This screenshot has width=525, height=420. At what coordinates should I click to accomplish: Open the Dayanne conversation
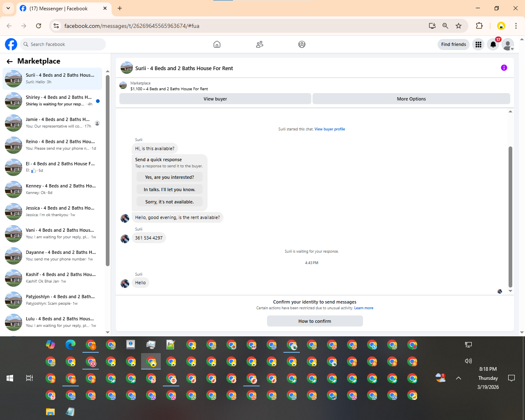(x=52, y=256)
